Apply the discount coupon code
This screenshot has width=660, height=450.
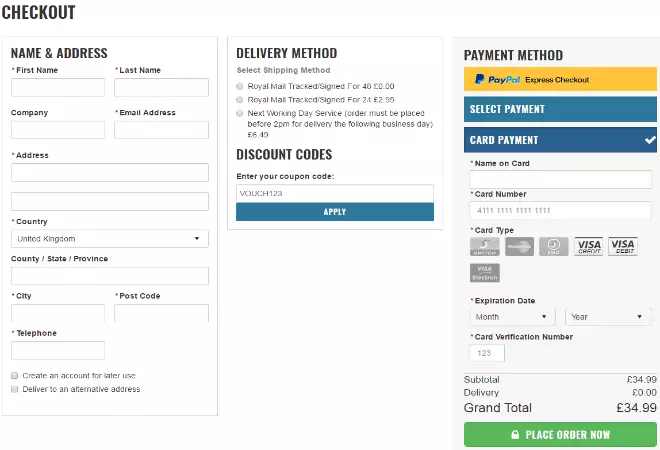click(x=335, y=212)
